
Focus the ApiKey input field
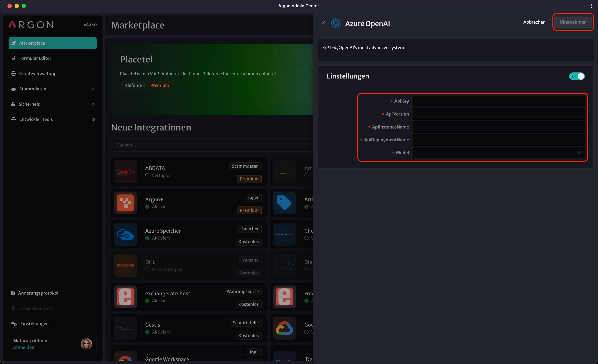tap(499, 101)
